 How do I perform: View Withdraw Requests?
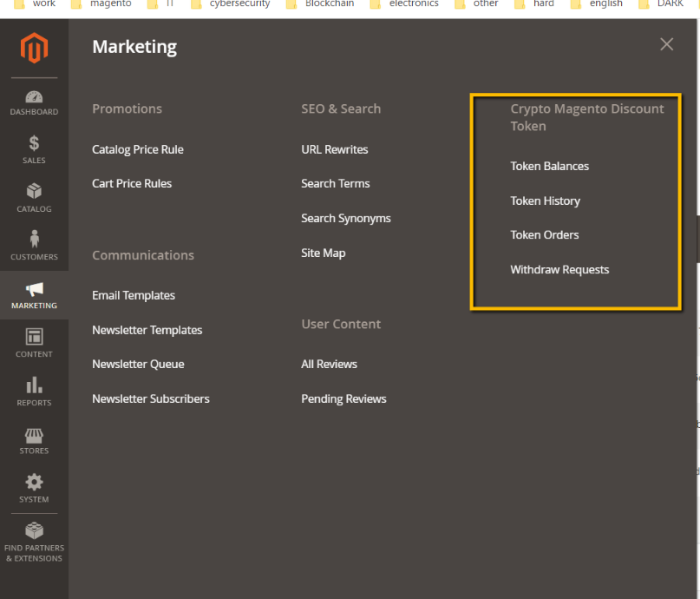[559, 269]
